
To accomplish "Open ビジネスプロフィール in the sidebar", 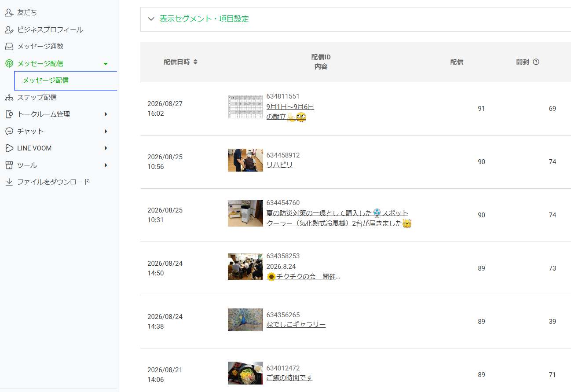I will pyautogui.click(x=50, y=30).
